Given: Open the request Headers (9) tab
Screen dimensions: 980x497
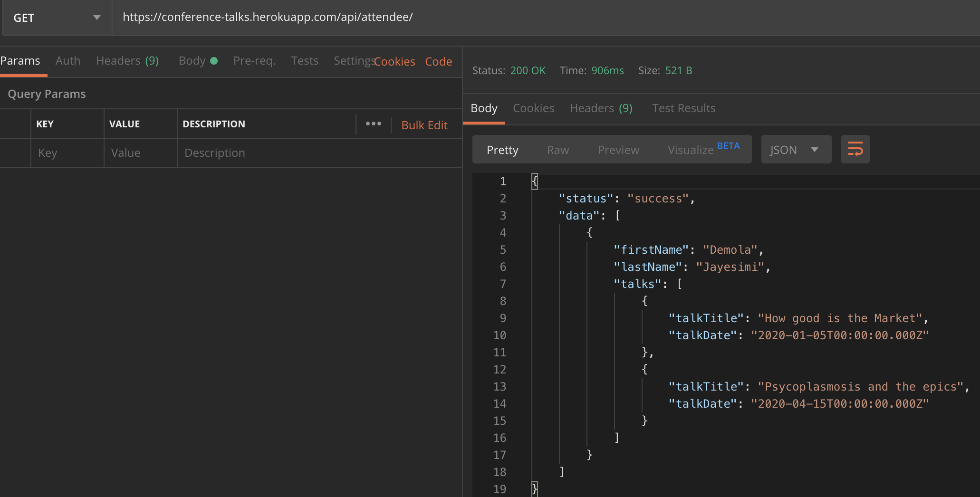Looking at the screenshot, I should click(127, 61).
